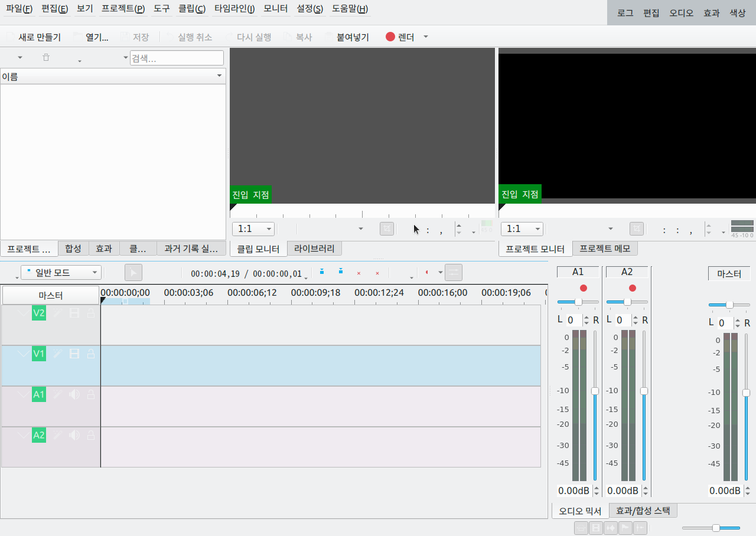The image size is (756, 536).
Task: Click the film frame icon in status bar
Action: (x=596, y=528)
